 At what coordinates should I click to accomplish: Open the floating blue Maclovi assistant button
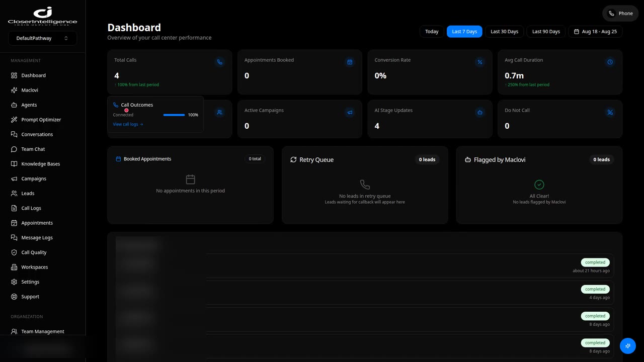628,346
